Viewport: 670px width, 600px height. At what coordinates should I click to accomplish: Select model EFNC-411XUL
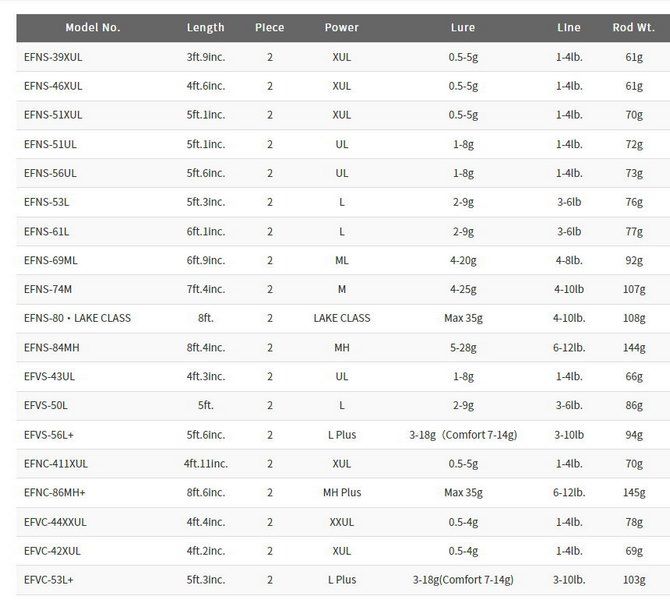tap(56, 464)
